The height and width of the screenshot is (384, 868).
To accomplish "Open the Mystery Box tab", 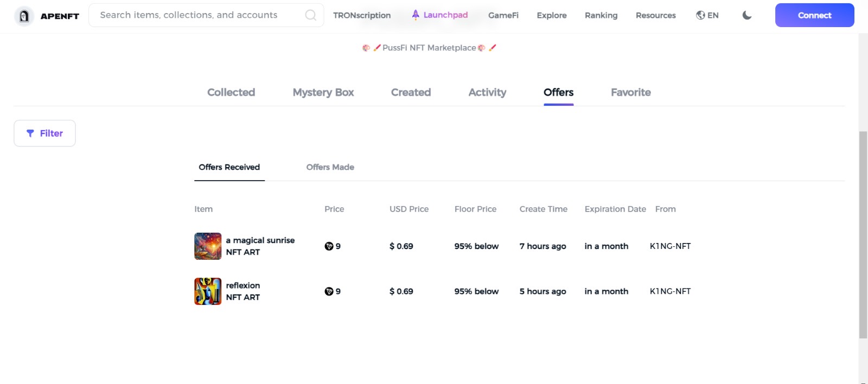I will coord(323,92).
